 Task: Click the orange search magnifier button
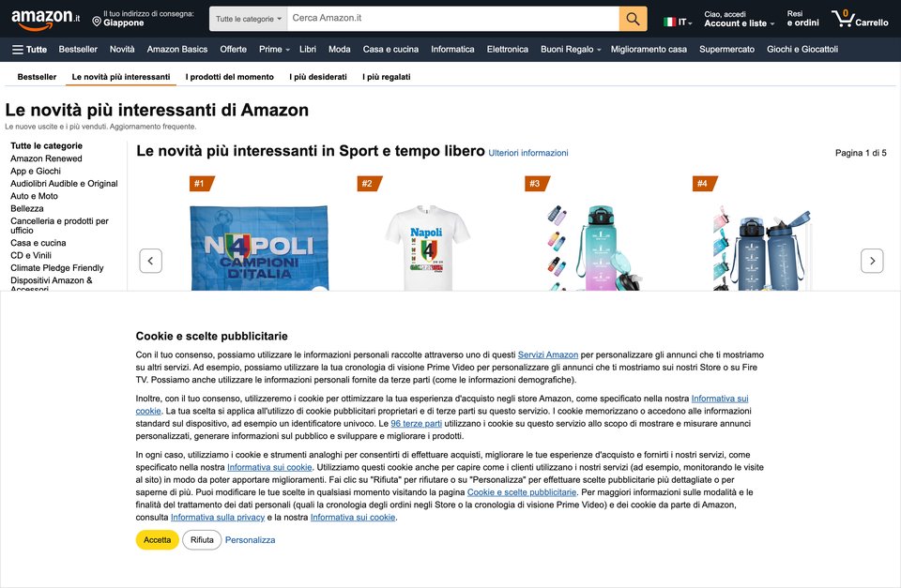pos(633,19)
